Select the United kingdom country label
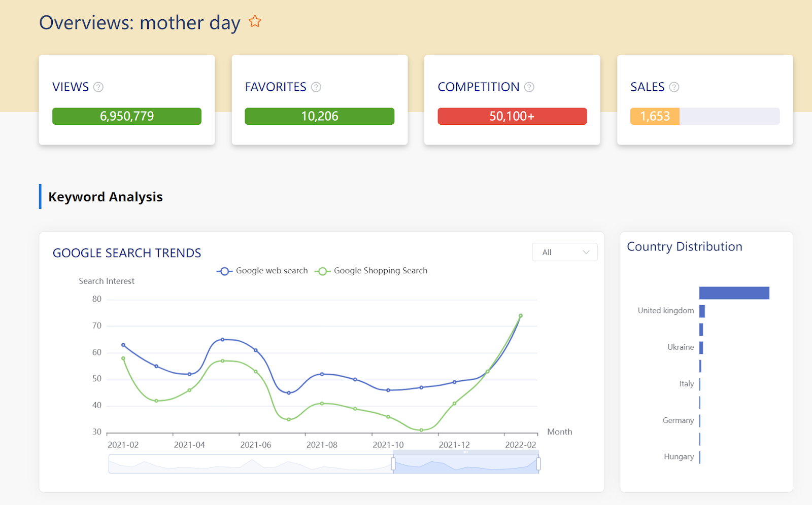Image resolution: width=812 pixels, height=505 pixels. tap(666, 310)
